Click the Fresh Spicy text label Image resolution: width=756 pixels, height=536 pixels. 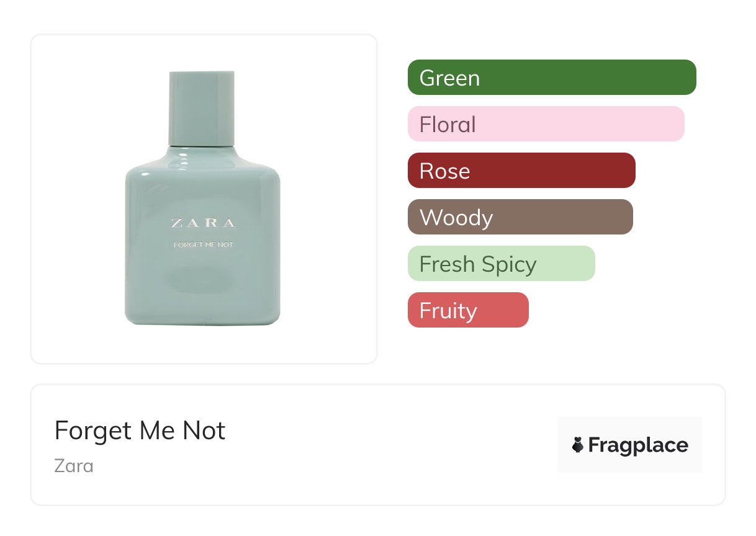point(477,264)
